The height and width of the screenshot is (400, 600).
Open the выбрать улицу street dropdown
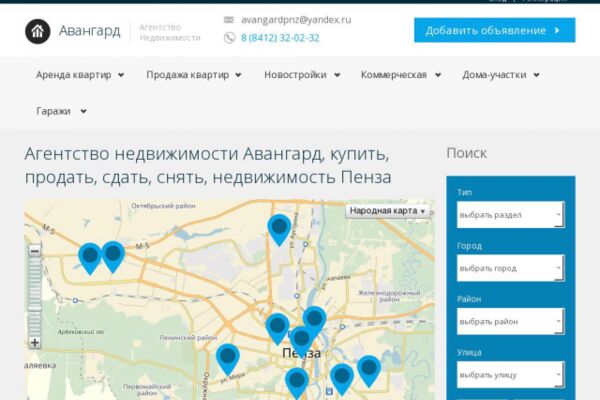510,375
